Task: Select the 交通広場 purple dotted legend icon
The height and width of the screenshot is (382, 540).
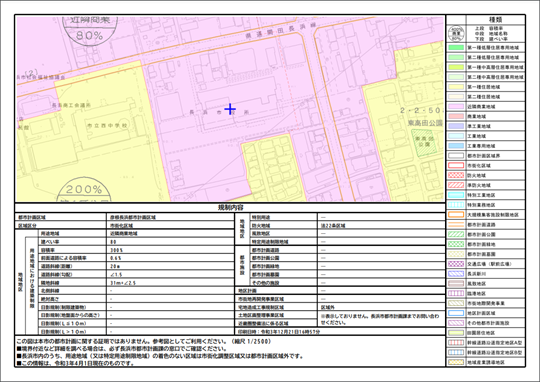Action: coord(456,264)
